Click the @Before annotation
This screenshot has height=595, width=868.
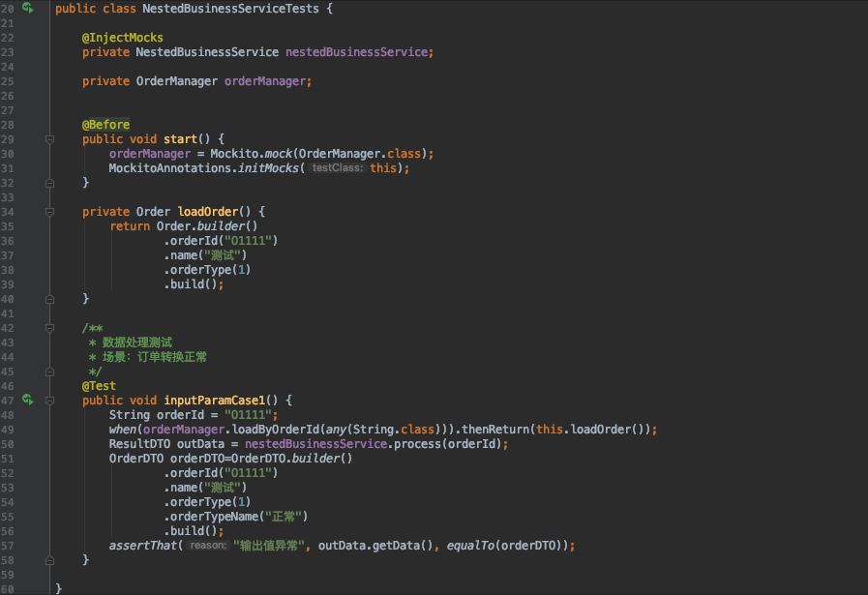pyautogui.click(x=105, y=125)
